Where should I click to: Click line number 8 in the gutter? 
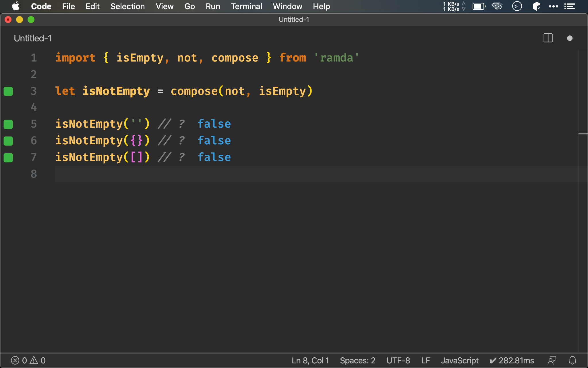[x=34, y=174]
